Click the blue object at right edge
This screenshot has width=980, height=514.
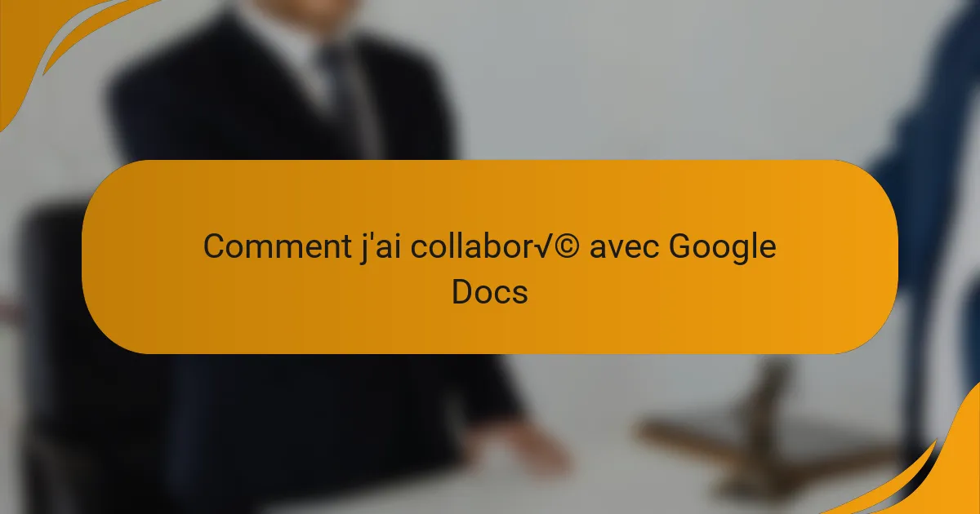(x=931, y=163)
